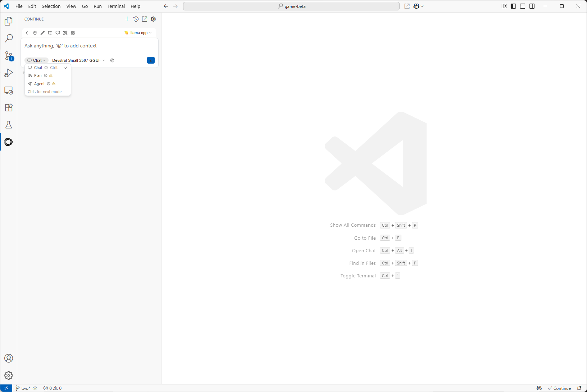Screen dimensions: 587x392
Task: Click the publish cloud icon in status bar
Action: tap(35, 388)
